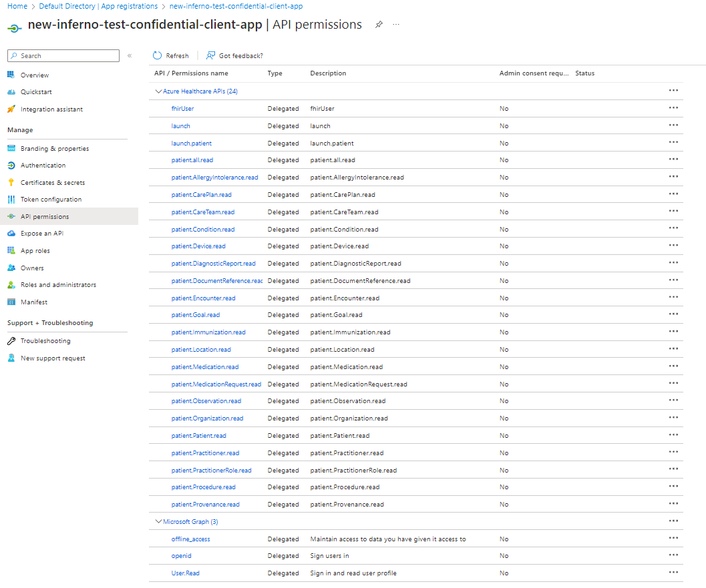
Task: Click the Admin consent required column header
Action: click(x=534, y=73)
